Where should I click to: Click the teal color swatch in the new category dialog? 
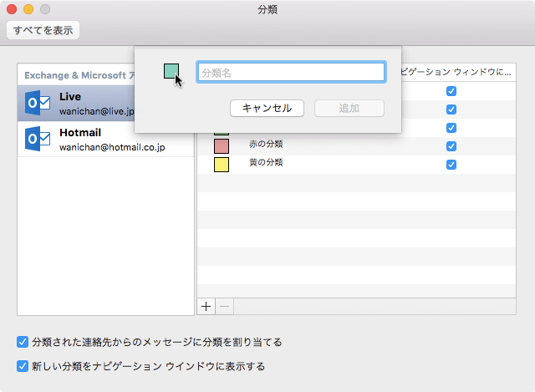click(x=171, y=71)
